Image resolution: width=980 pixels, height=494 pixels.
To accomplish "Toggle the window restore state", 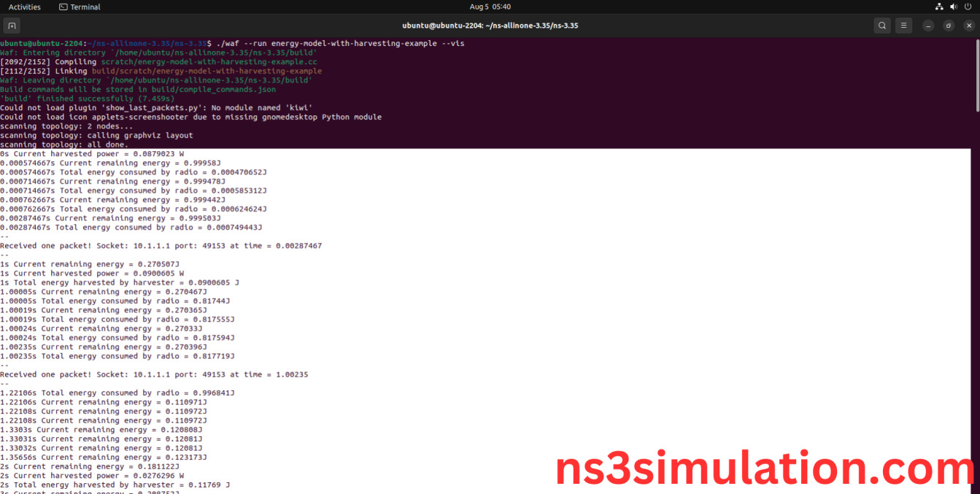I will [949, 25].
